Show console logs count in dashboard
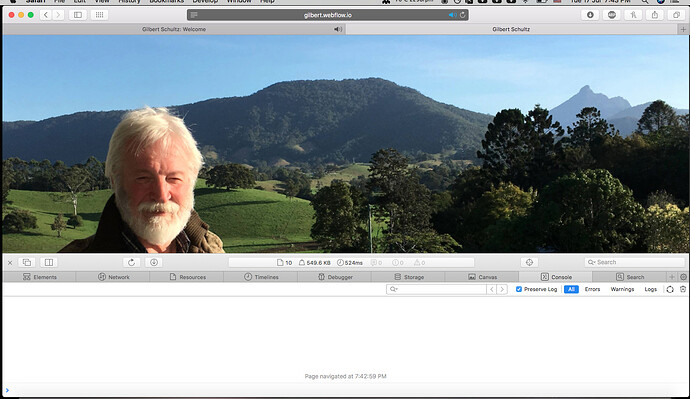This screenshot has width=690, height=399. pyautogui.click(x=376, y=263)
